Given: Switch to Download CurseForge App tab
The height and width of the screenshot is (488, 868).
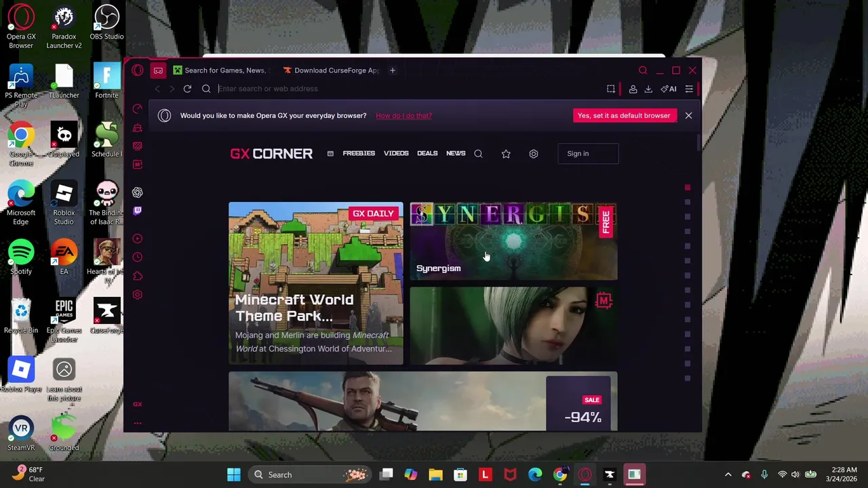Looking at the screenshot, I should tap(331, 70).
